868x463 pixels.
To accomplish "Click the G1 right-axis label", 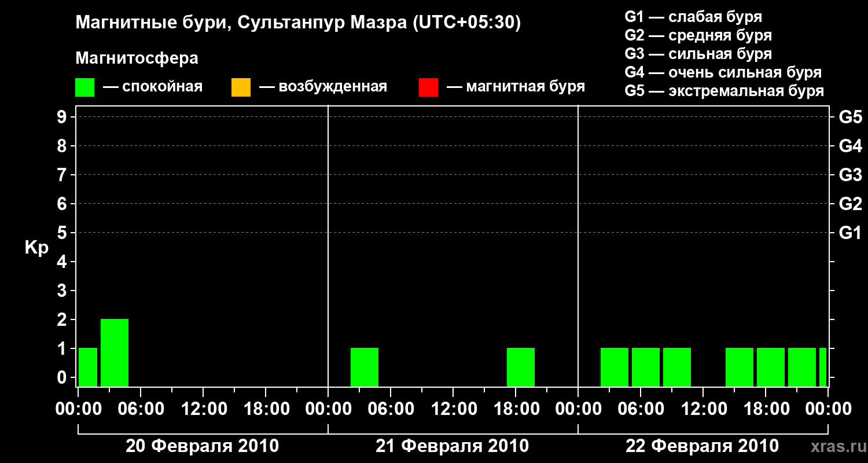I will 850,233.
